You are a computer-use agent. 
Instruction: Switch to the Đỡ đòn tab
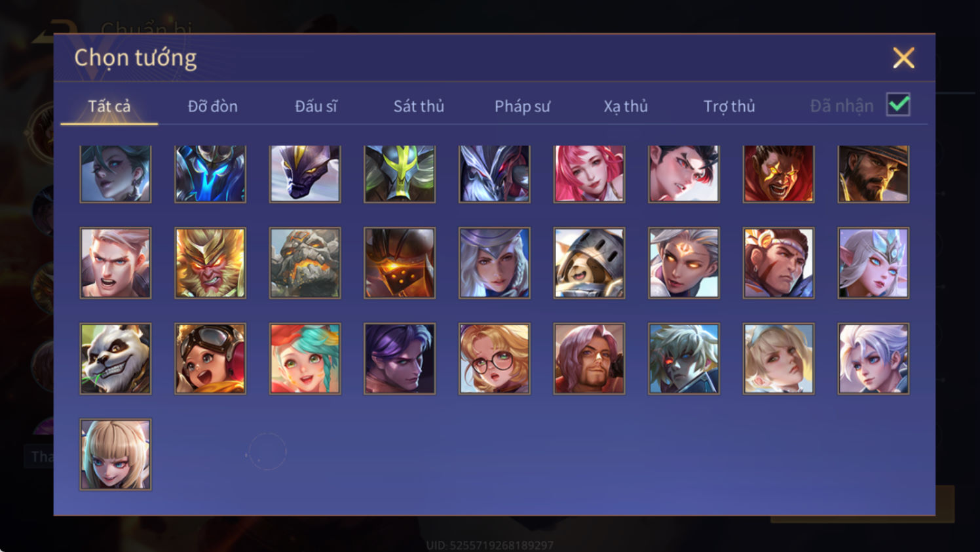click(212, 106)
